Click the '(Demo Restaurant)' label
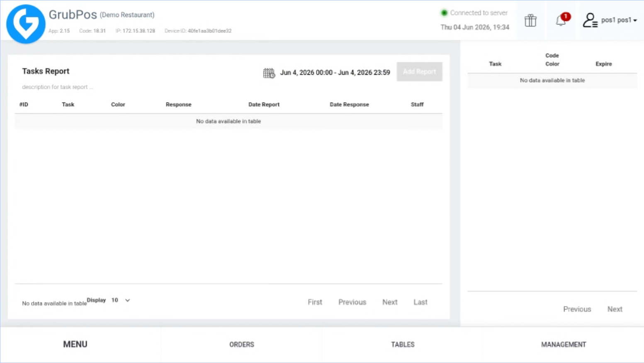Viewport: 644px width, 363px height. click(127, 15)
